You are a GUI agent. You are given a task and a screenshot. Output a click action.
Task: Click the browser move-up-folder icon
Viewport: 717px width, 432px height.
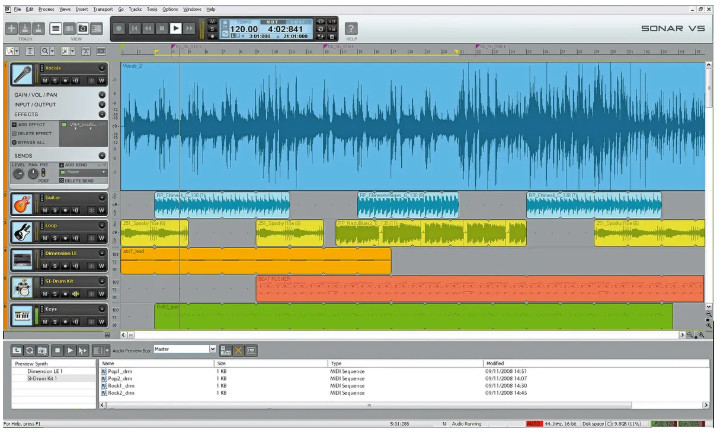(x=17, y=351)
